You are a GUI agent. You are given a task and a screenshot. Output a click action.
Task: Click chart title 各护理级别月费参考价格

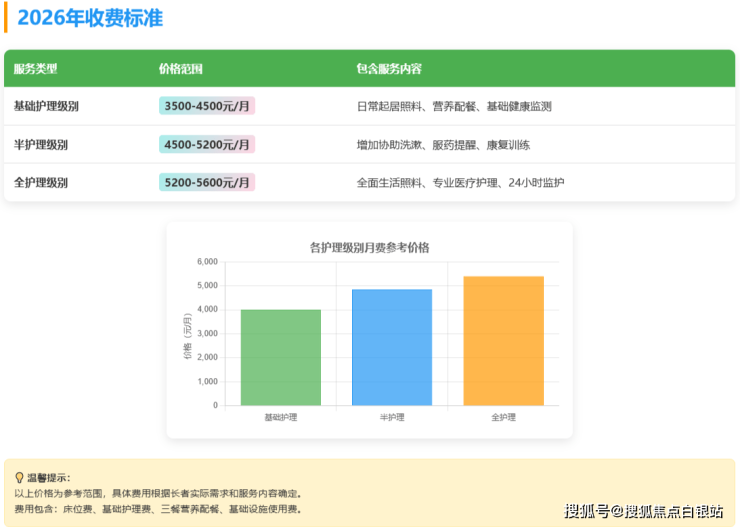tap(369, 247)
